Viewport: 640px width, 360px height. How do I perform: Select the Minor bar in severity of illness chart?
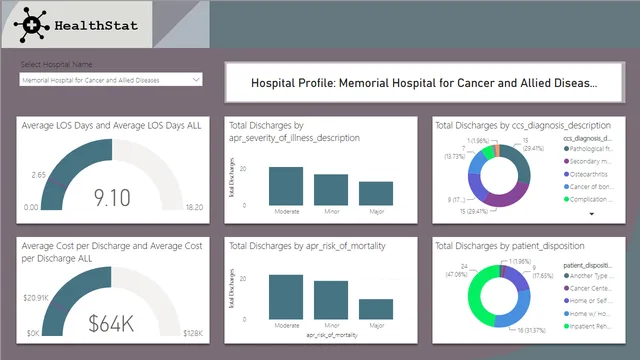(x=331, y=190)
